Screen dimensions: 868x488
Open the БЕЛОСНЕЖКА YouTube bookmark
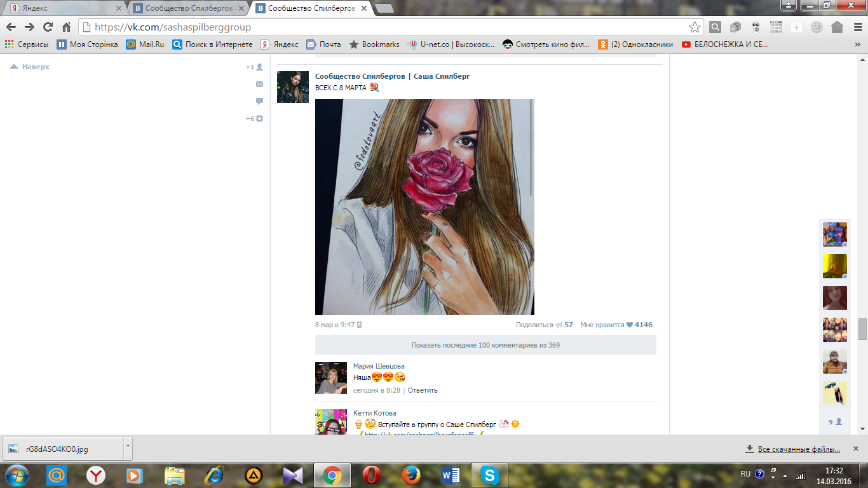[725, 44]
